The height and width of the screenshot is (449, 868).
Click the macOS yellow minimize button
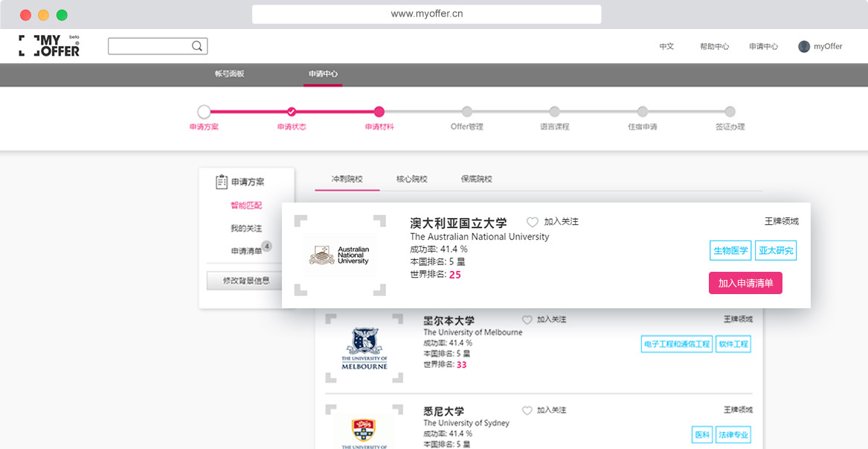tap(44, 15)
